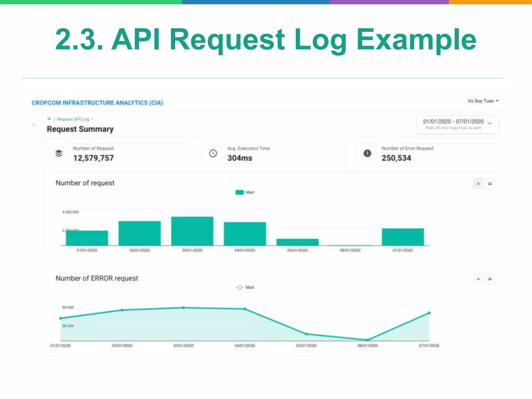The width and height of the screenshot is (532, 399).
Task: Toggle the Main legend in ERROR request chart
Action: point(245,287)
